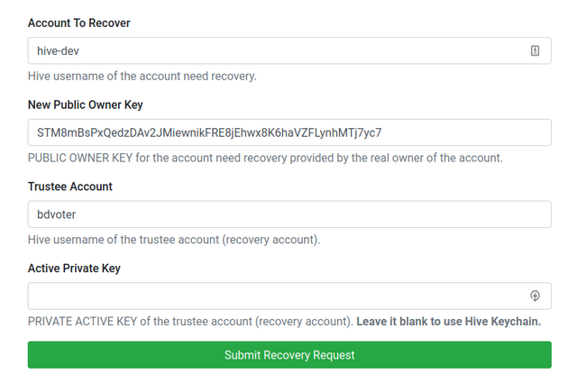Viewport: 577px width, 392px height.
Task: Click the 'New Public Owner Key' label
Action: [86, 105]
